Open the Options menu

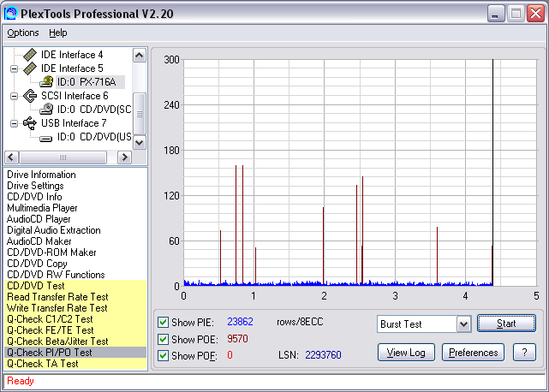23,33
